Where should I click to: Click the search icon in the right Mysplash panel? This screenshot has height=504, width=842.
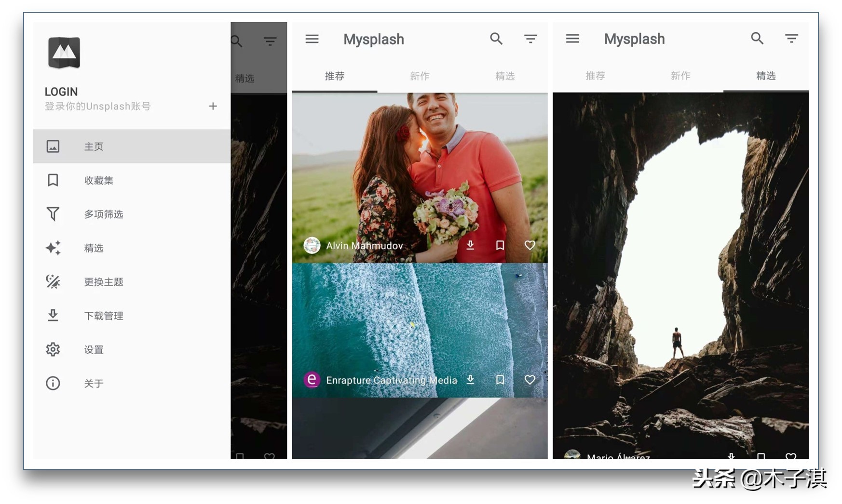pyautogui.click(x=757, y=39)
